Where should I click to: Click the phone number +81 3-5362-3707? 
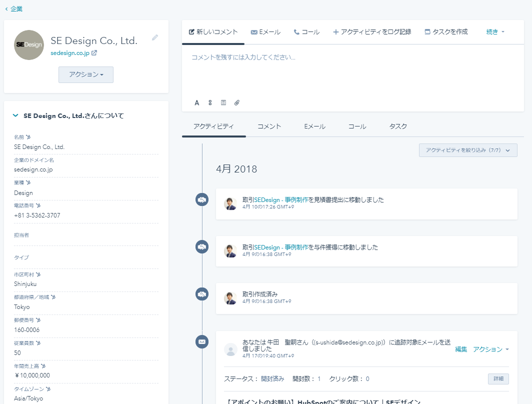tap(37, 215)
